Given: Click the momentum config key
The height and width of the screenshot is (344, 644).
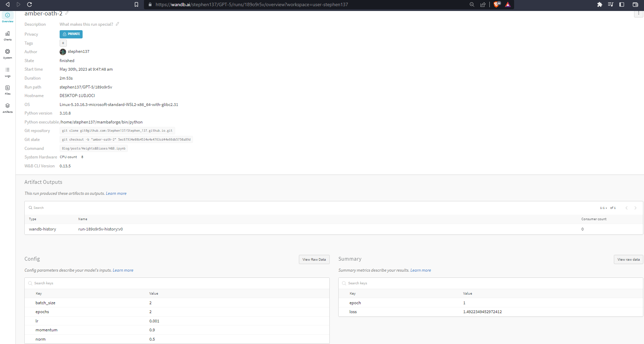Looking at the screenshot, I should [x=46, y=330].
